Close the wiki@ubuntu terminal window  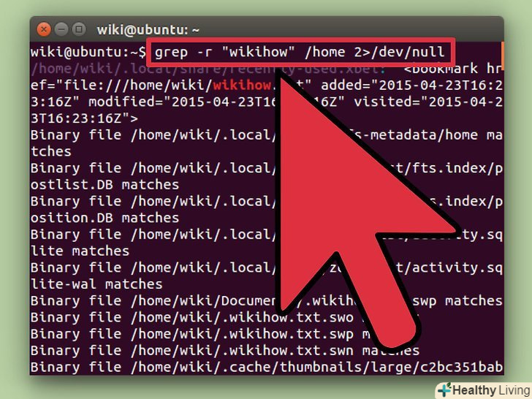(44, 29)
